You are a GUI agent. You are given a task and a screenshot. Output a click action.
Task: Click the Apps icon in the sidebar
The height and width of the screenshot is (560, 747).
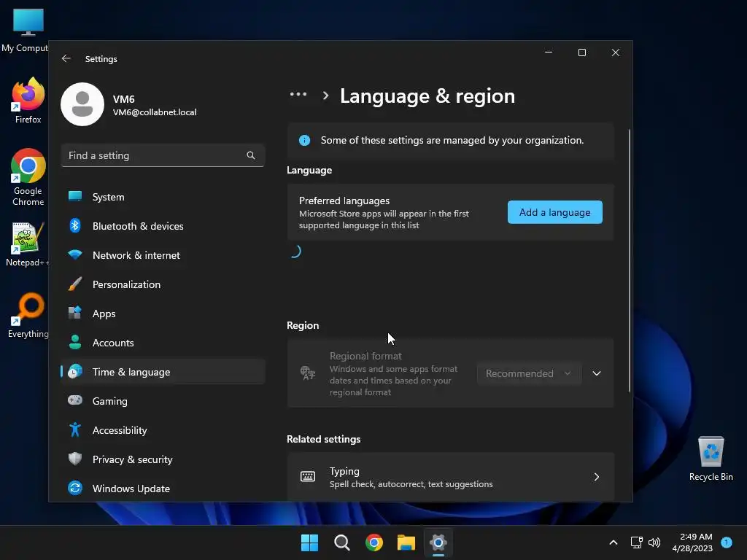pyautogui.click(x=75, y=313)
